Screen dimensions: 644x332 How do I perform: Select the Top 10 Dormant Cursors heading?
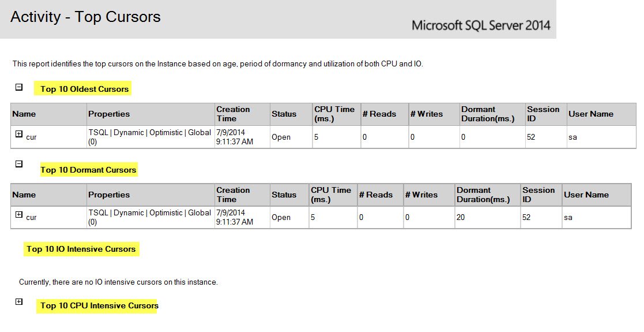tap(88, 170)
